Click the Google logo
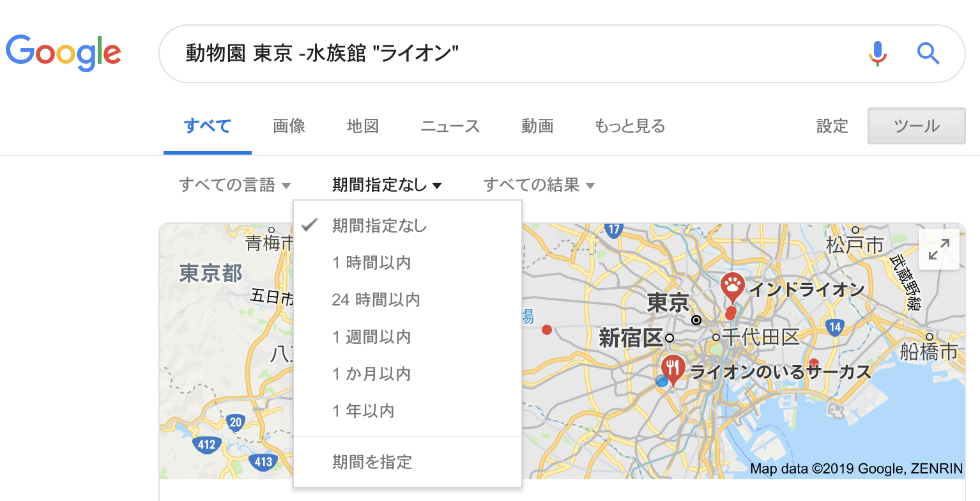Screen dimensions: 980x501 [x=63, y=52]
